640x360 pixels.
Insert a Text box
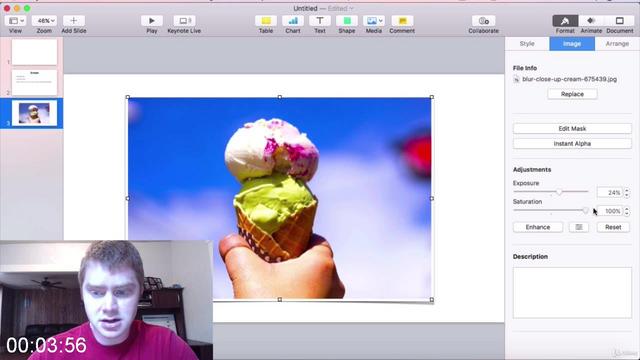click(x=320, y=21)
